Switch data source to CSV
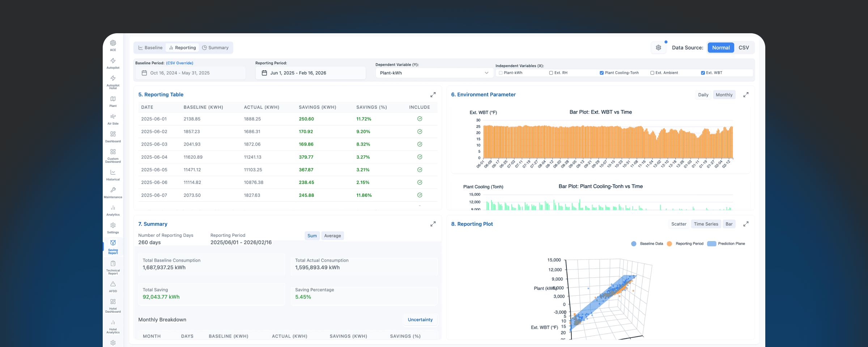This screenshot has width=868, height=347. 744,48
